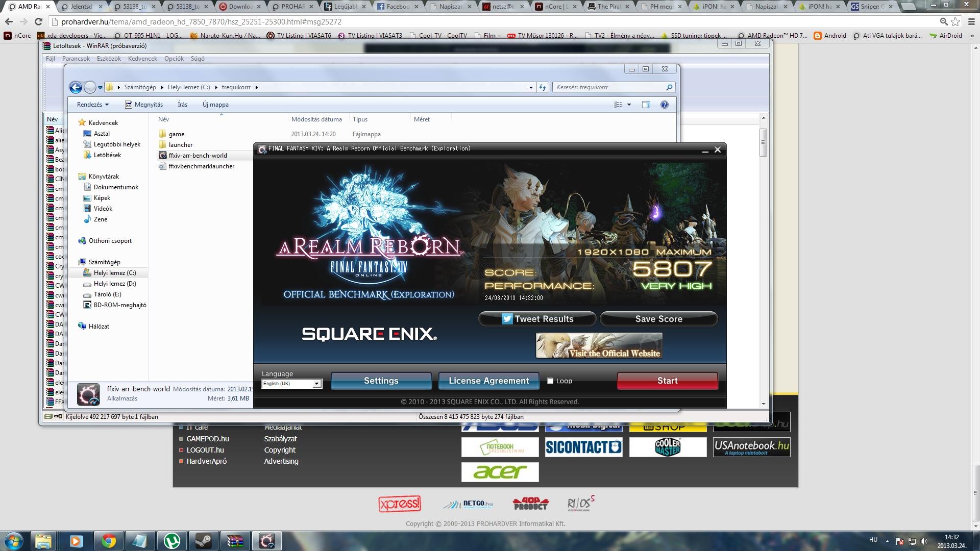Click Tweet Results button
980x551 pixels.
click(537, 319)
